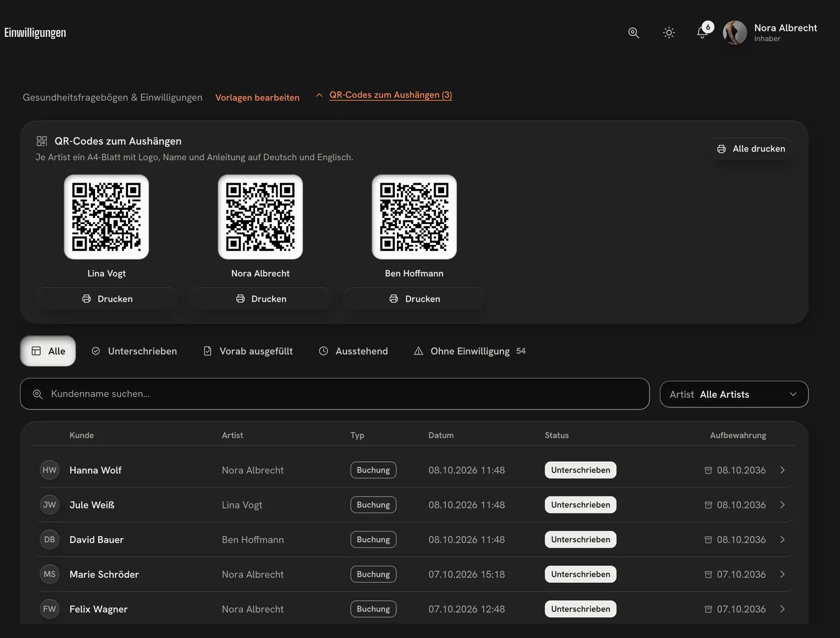Open David Bauer row chevron arrow

point(782,539)
